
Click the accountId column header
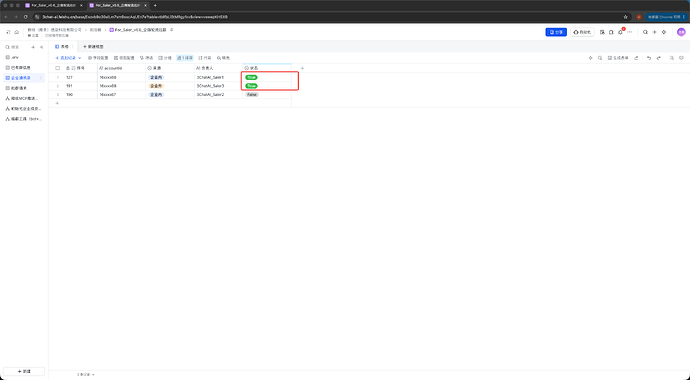(x=121, y=68)
